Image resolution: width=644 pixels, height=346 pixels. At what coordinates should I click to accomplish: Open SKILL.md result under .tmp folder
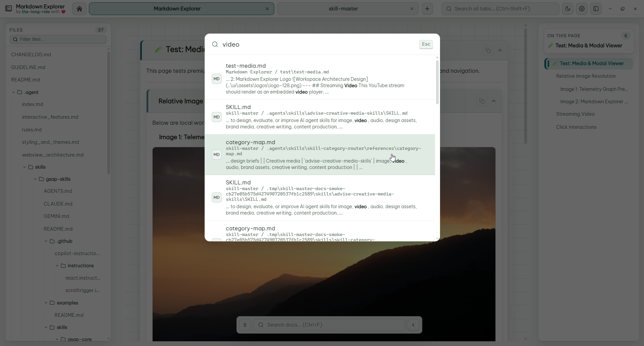tap(320, 197)
